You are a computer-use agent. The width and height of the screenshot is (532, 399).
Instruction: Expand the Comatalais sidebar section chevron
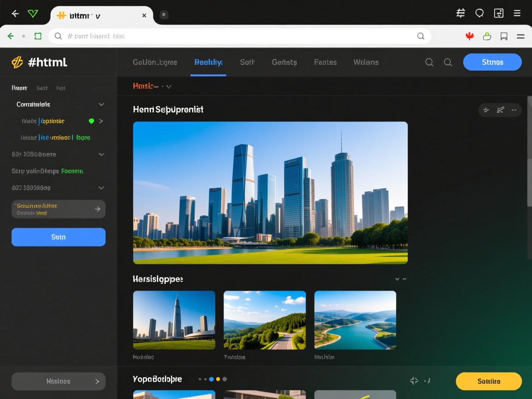[101, 104]
